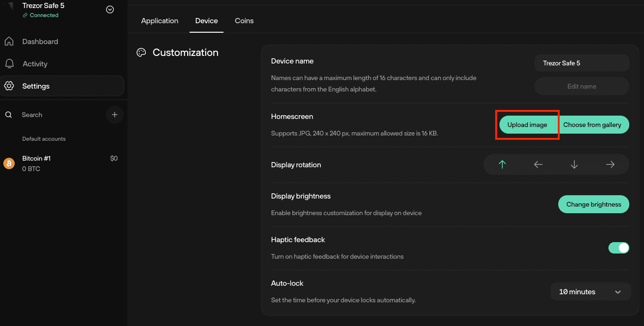Click the Activity bell icon

[x=9, y=64]
